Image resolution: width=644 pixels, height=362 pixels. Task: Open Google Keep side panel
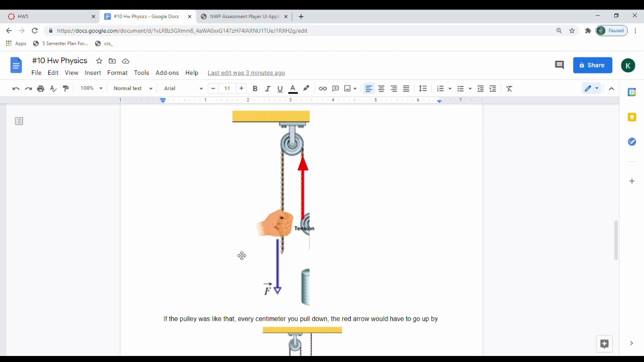(632, 117)
